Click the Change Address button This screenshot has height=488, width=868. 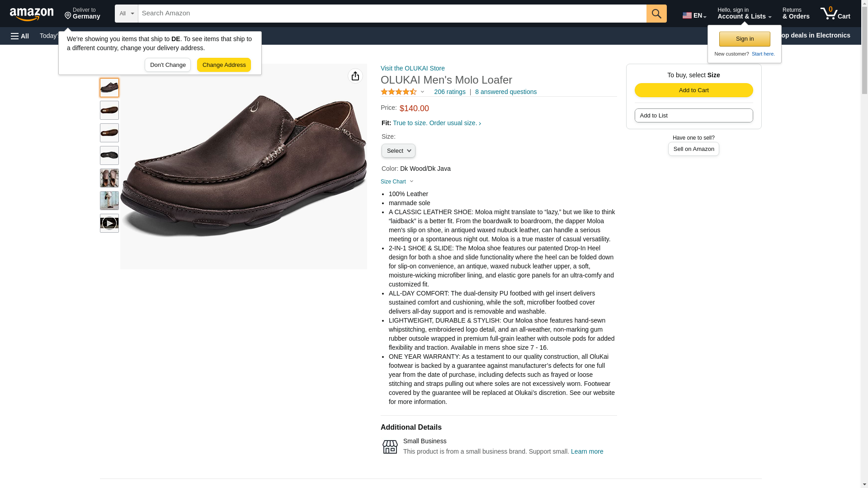tap(224, 65)
